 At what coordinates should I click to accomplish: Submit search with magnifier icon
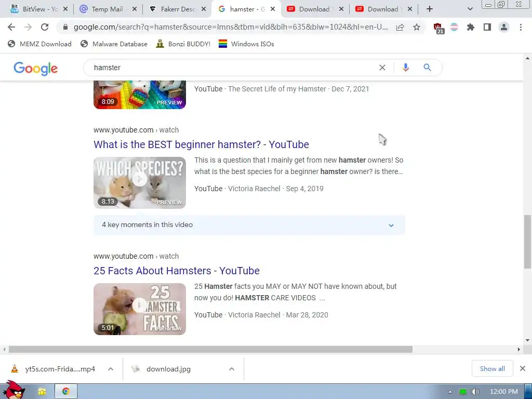point(427,68)
